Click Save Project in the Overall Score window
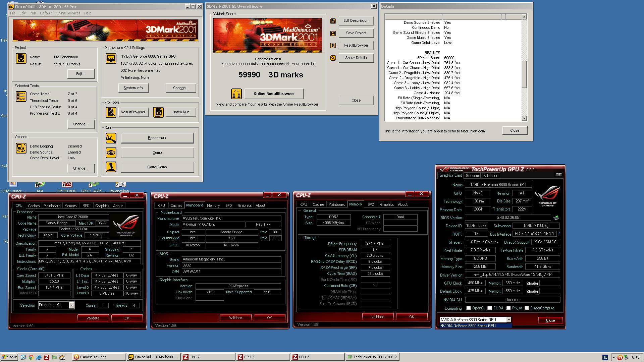 356,33
